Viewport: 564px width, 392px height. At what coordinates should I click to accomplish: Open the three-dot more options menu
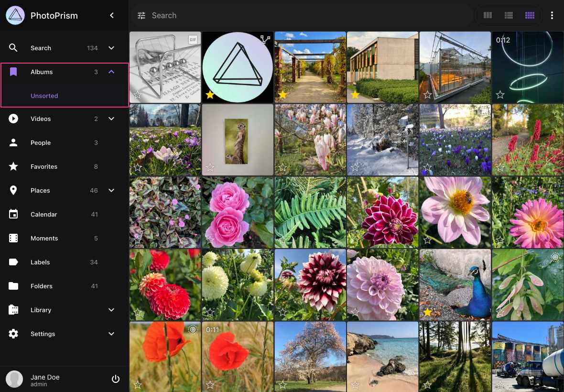click(x=552, y=15)
